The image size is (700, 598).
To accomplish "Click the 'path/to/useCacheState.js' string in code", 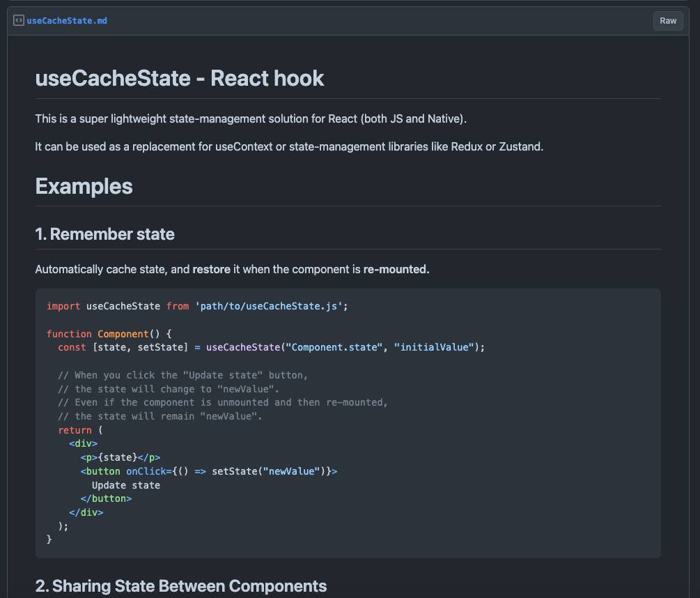I will 269,306.
